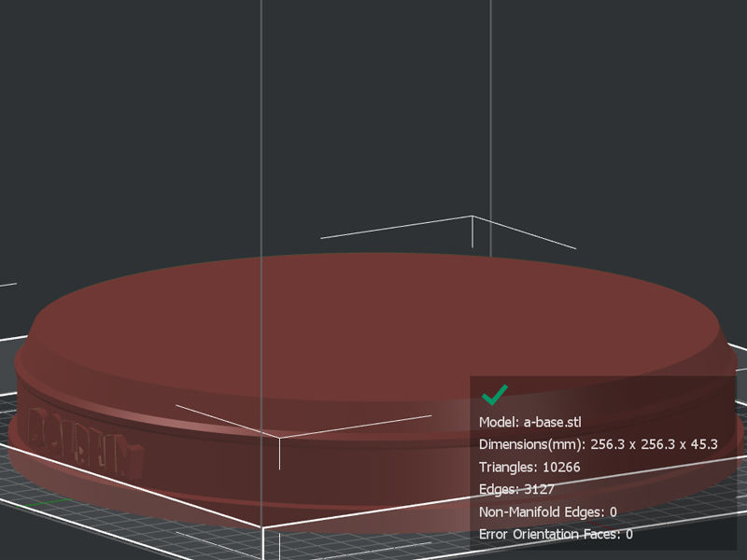The image size is (747, 560).
Task: Click the embossed lettering on the model side
Action: pyautogui.click(x=84, y=442)
